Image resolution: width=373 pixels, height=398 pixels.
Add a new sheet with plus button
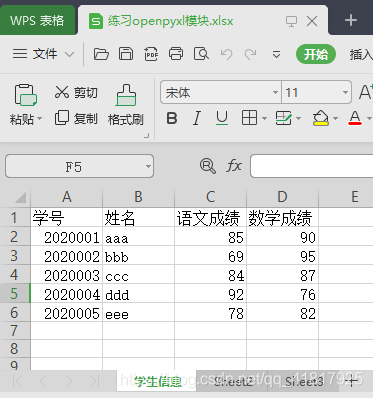tap(352, 380)
